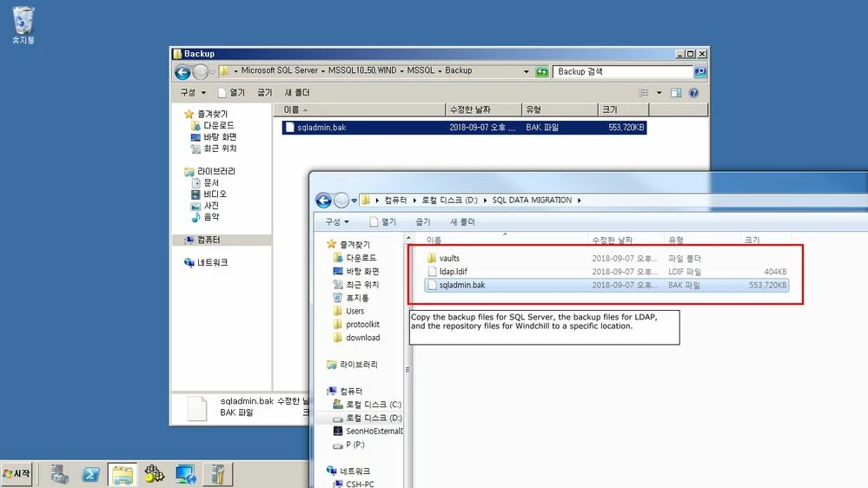
Task: Open view options dropdown arrow in Backup window
Action: pyautogui.click(x=659, y=92)
